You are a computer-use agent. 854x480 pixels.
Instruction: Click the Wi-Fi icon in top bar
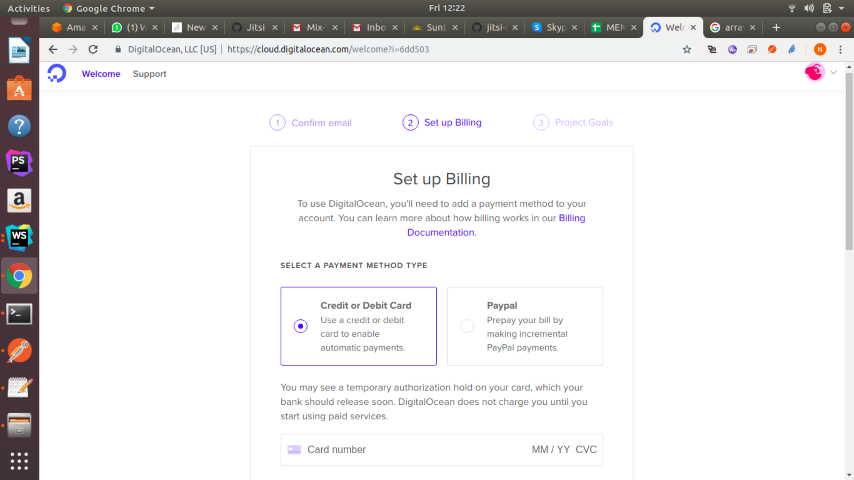click(x=792, y=8)
